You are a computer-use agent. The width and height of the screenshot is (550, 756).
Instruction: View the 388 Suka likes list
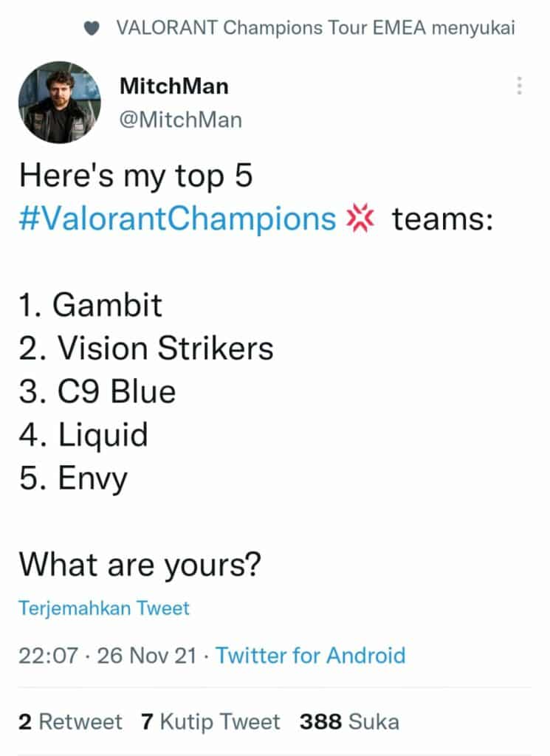click(x=349, y=722)
